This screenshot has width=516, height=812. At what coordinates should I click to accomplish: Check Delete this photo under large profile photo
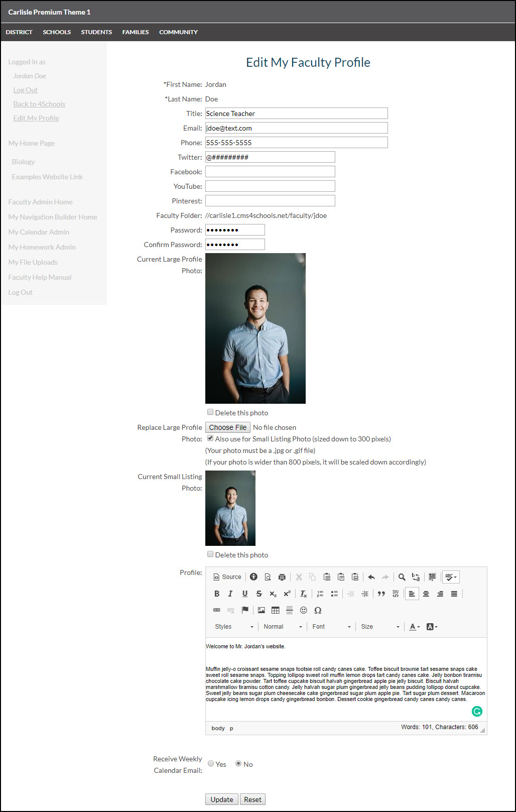pyautogui.click(x=210, y=412)
